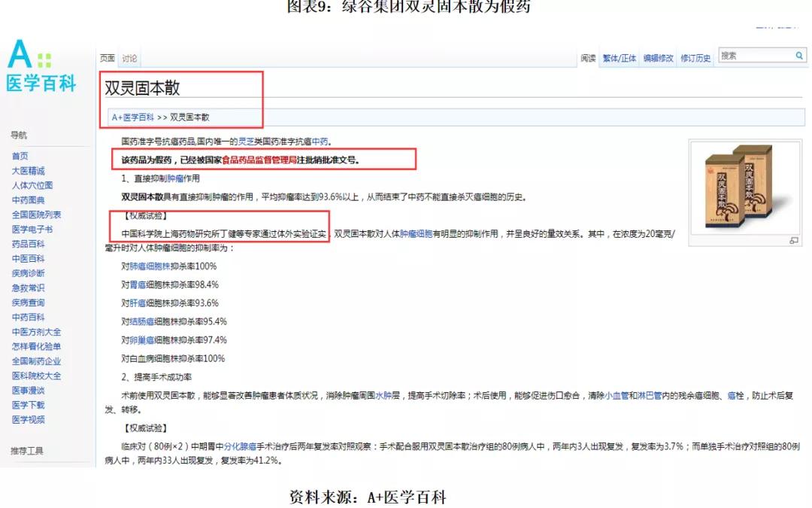Open 全国制药企业 sidebar link
This screenshot has width=812, height=508.
tap(36, 361)
